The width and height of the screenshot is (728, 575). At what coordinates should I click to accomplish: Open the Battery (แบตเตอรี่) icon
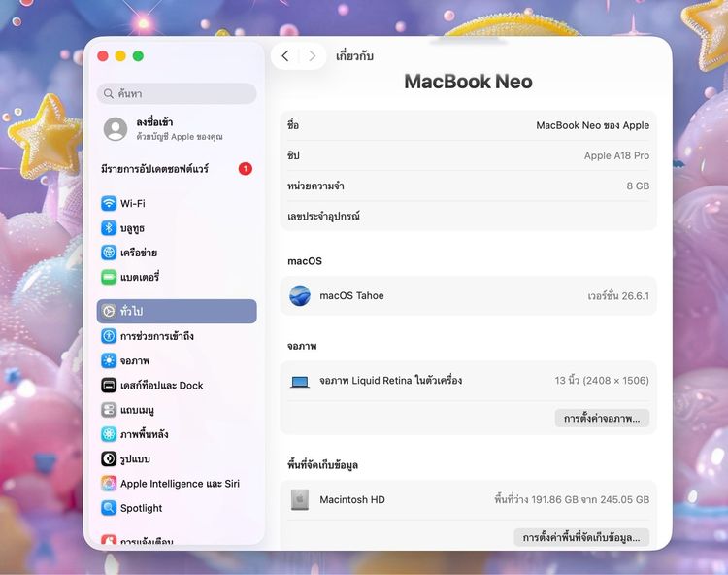point(109,277)
